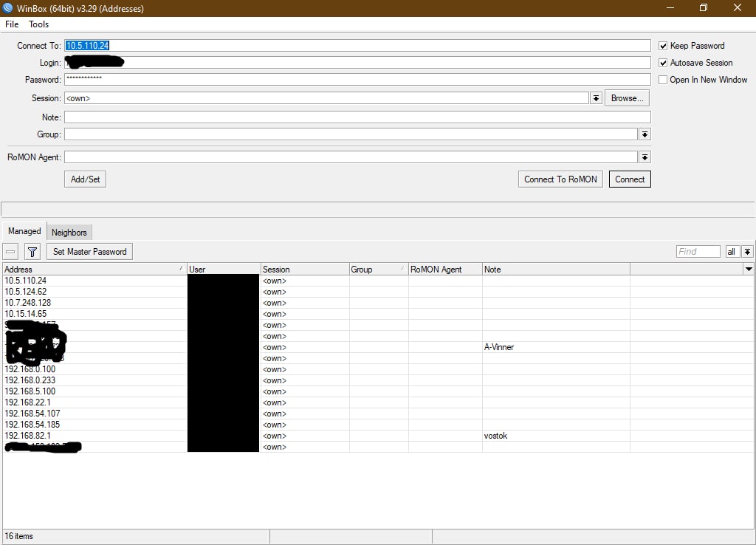Open the Tools menu
Image resolution: width=756 pixels, height=545 pixels.
pyautogui.click(x=38, y=24)
